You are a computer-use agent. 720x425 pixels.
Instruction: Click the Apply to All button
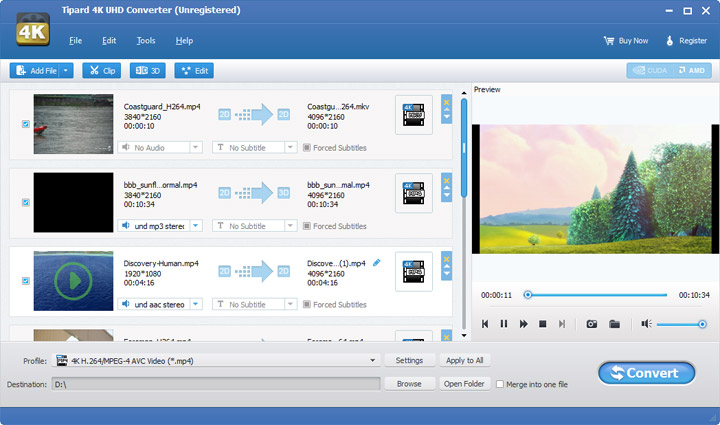pos(464,360)
